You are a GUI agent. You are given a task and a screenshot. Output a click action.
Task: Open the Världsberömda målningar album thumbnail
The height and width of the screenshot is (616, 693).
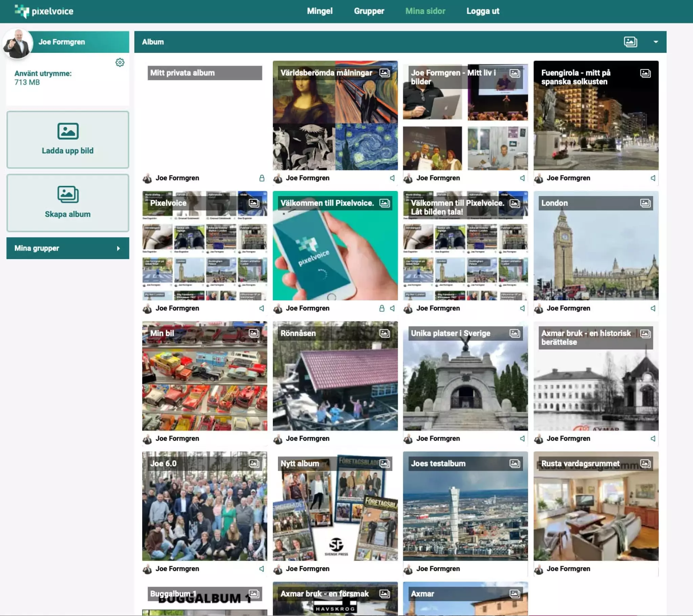tap(335, 115)
